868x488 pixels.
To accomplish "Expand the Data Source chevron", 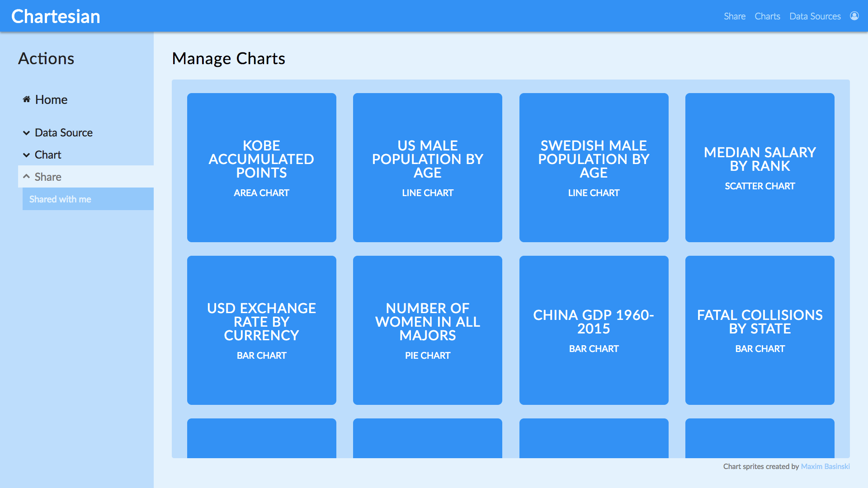I will [26, 133].
